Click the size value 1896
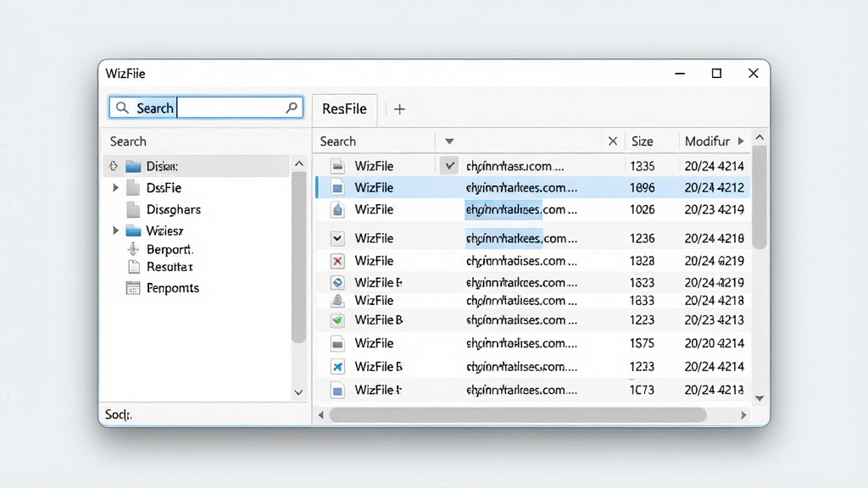 click(x=643, y=187)
